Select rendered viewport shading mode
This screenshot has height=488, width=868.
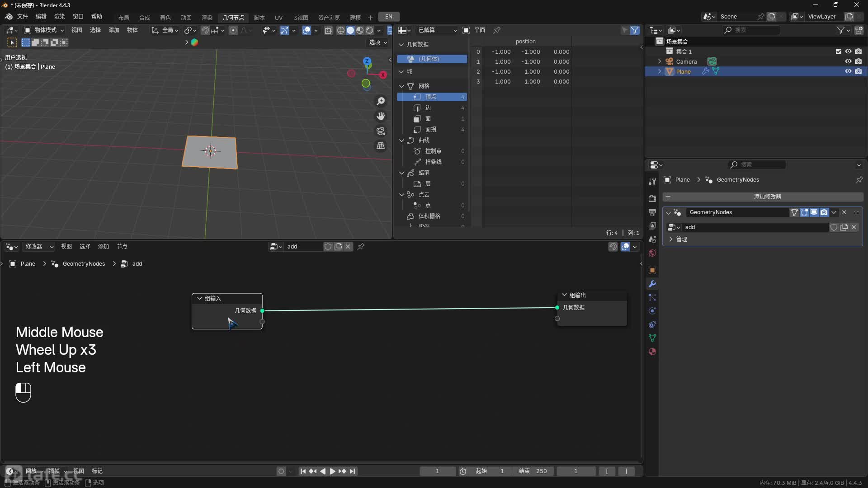click(369, 30)
